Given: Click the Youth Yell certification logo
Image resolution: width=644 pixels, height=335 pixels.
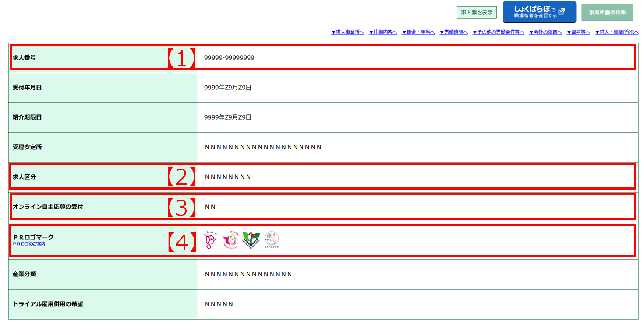Looking at the screenshot, I should coord(251,240).
